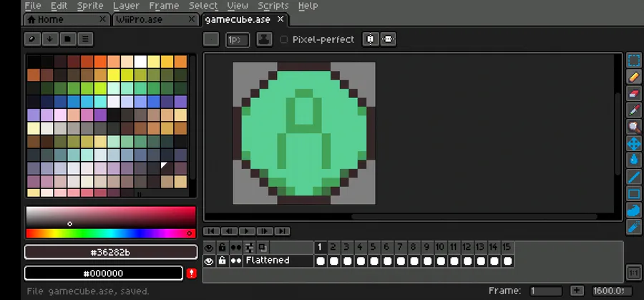Select the Rectangle shape tool

pyautogui.click(x=634, y=193)
